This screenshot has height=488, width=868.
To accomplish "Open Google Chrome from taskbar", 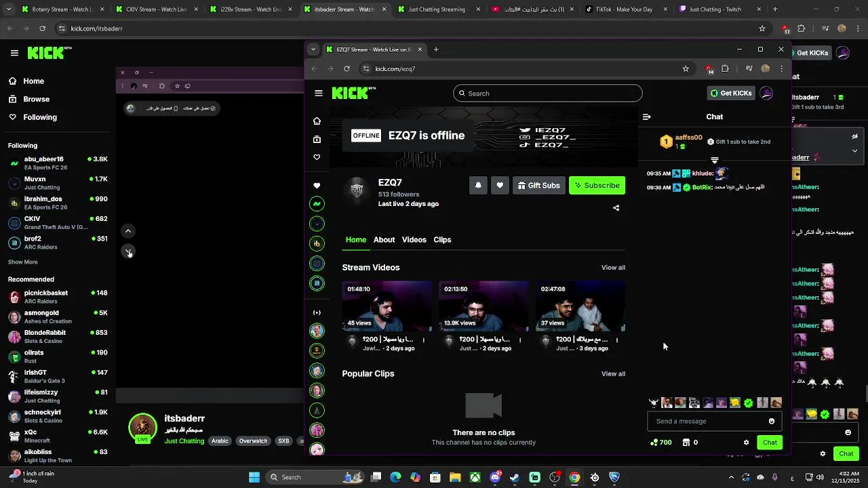I will tap(574, 477).
